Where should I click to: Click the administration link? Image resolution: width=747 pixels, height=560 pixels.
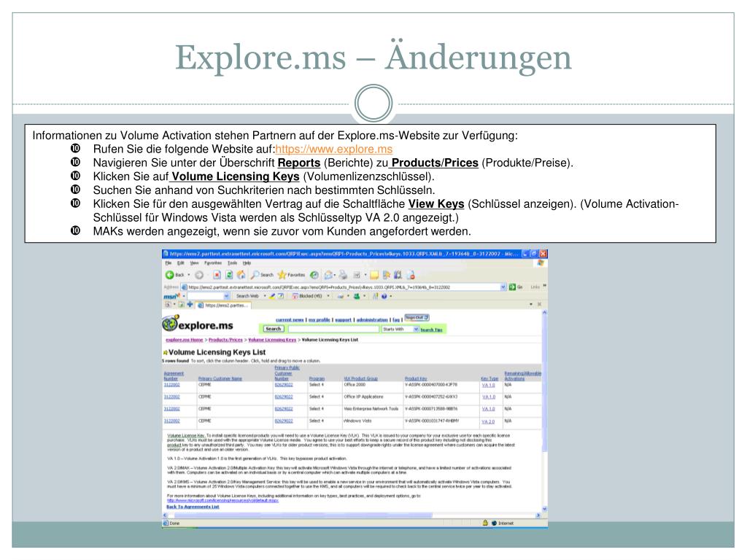372,319
